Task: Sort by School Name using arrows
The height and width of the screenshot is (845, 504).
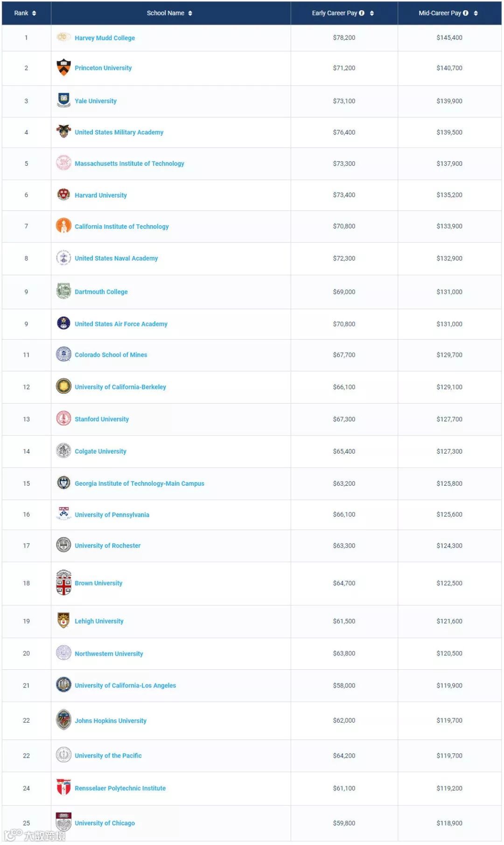Action: tap(190, 13)
